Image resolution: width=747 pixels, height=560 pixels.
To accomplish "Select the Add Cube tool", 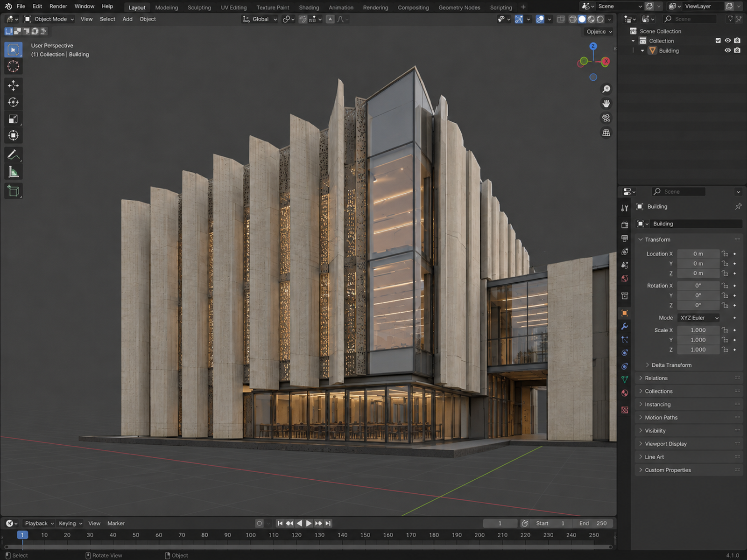I will (14, 191).
